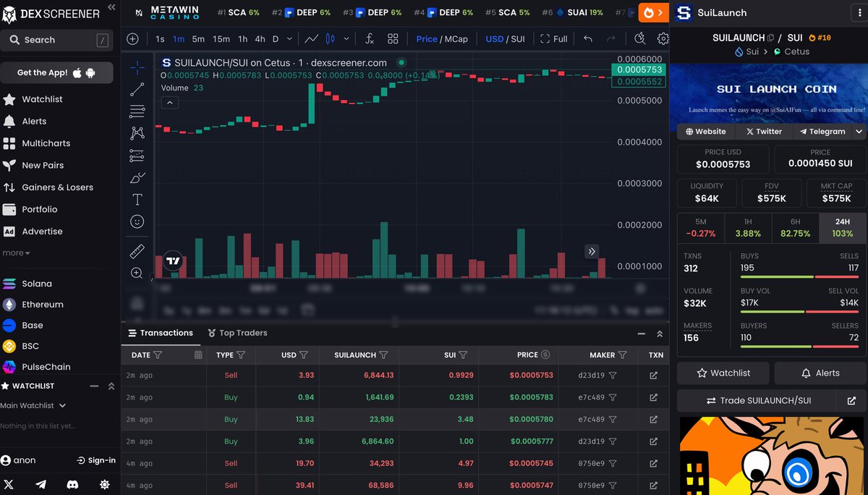
Task: Switch chart denomination to SUI
Action: pyautogui.click(x=518, y=39)
